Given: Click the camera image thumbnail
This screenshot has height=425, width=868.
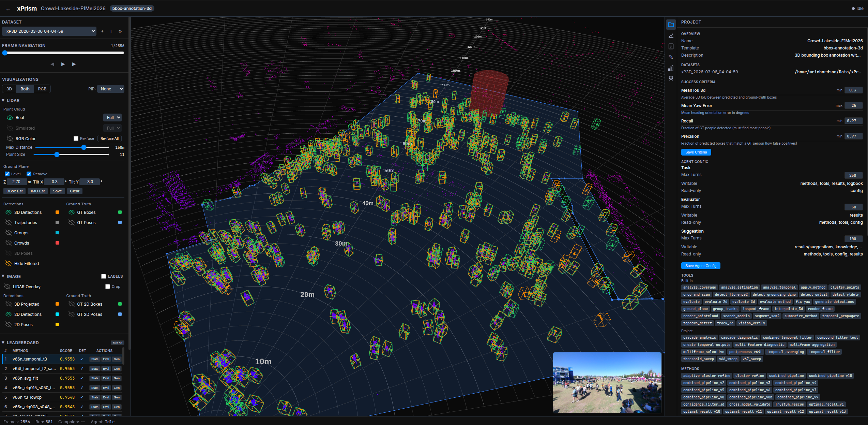Looking at the screenshot, I should point(607,383).
